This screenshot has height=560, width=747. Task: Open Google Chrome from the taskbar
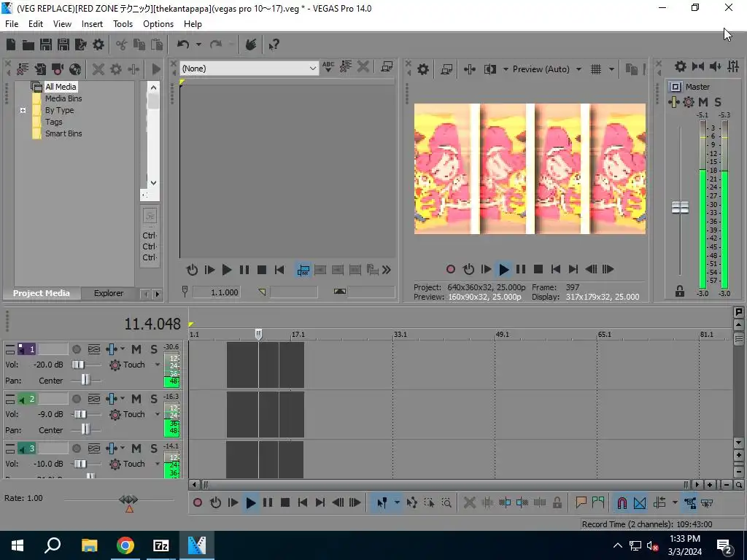(125, 545)
